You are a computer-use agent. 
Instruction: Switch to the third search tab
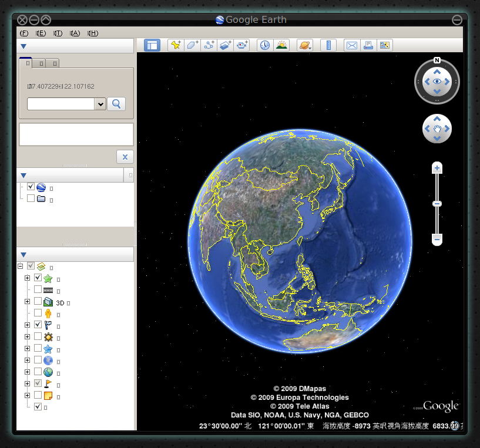pyautogui.click(x=52, y=63)
